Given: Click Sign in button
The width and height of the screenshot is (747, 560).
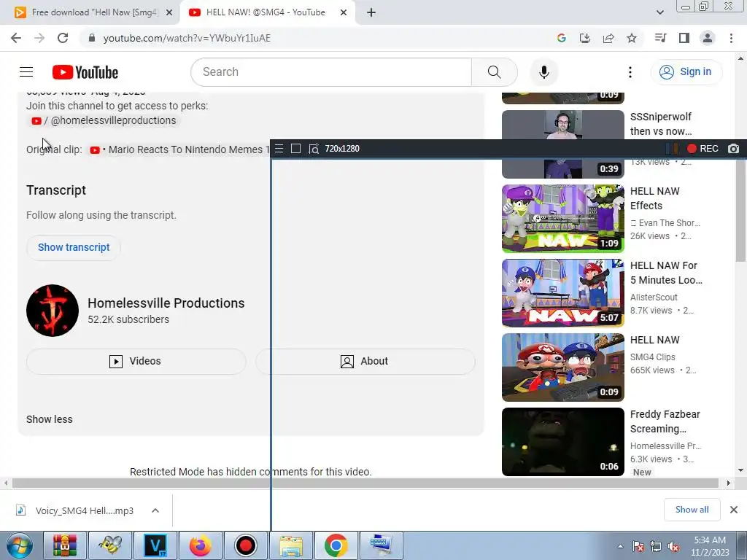Looking at the screenshot, I should pyautogui.click(x=686, y=72).
